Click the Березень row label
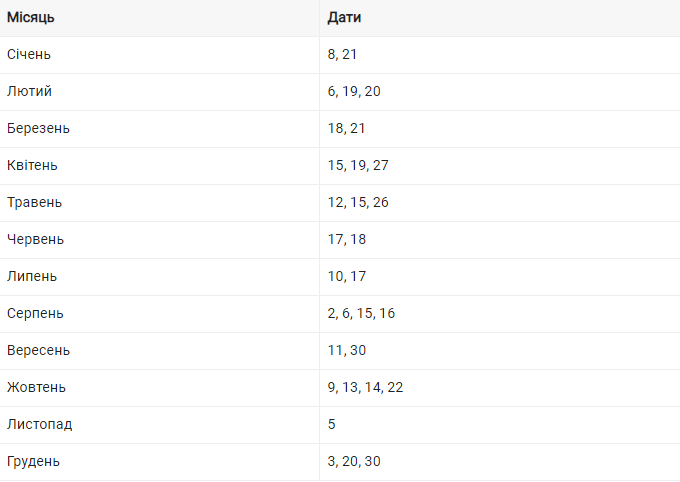 point(38,128)
